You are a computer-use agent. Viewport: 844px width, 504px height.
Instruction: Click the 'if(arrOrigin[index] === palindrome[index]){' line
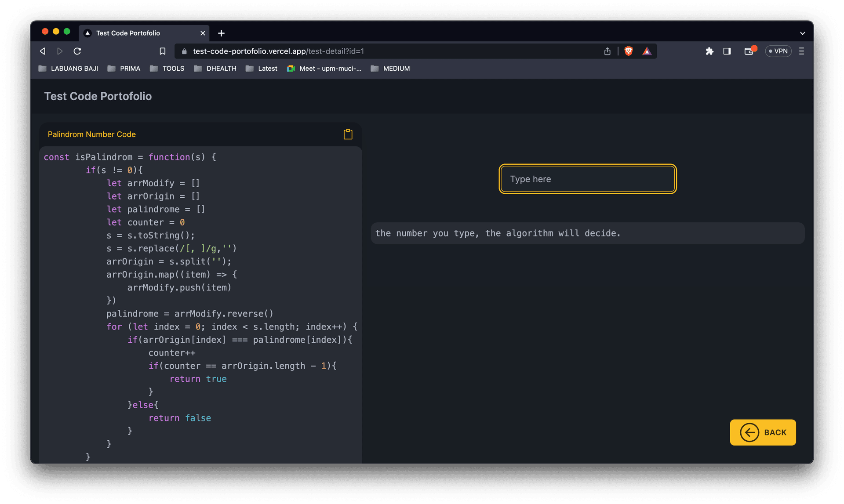click(x=240, y=340)
